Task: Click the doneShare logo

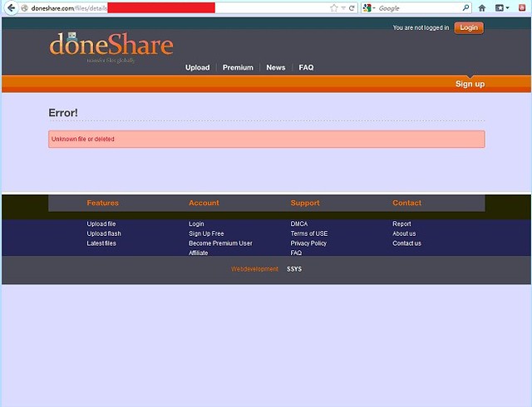Action: [111, 46]
